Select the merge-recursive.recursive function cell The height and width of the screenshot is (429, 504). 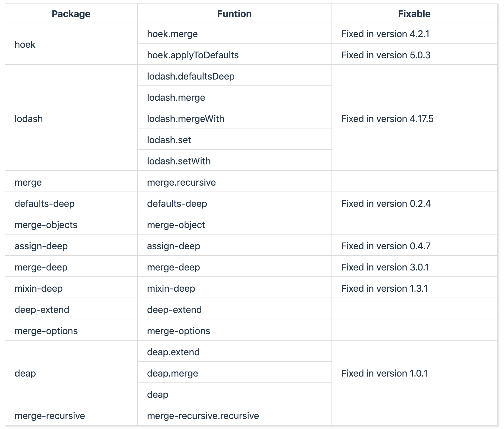203,416
